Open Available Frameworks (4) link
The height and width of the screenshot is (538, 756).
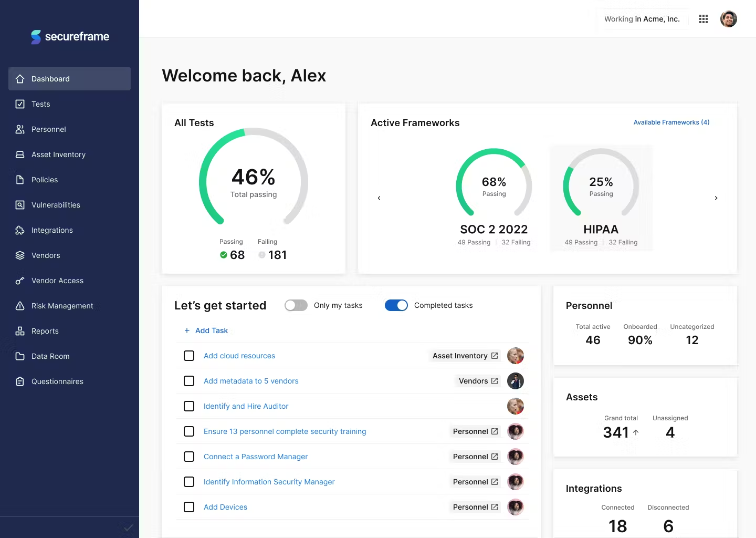pos(671,122)
